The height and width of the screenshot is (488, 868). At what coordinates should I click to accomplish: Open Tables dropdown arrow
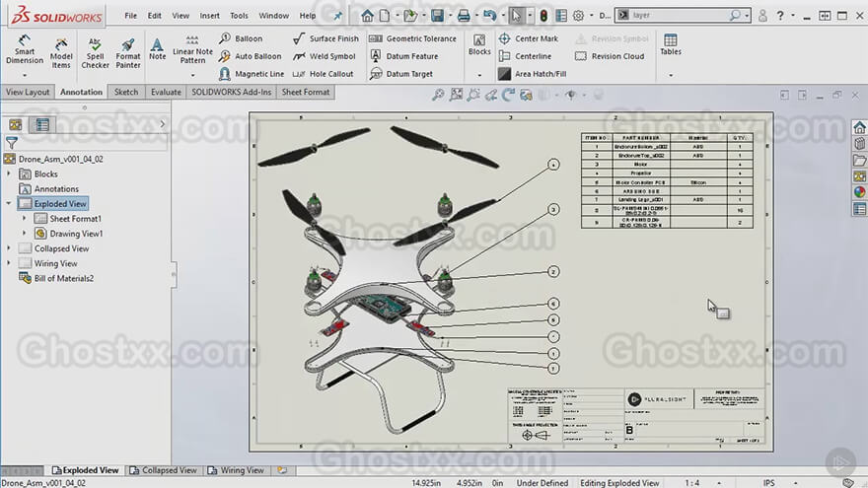671,75
